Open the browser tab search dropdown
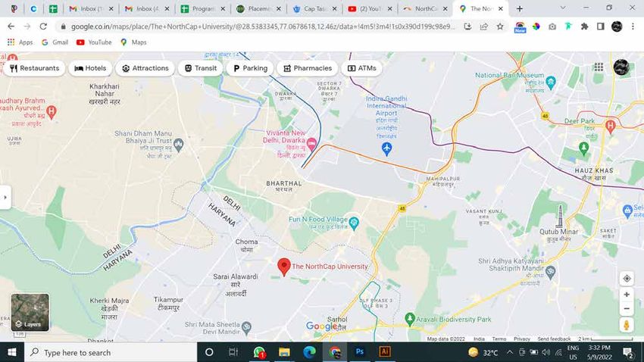Viewport: 644px width, 362px height. pyautogui.click(x=563, y=8)
